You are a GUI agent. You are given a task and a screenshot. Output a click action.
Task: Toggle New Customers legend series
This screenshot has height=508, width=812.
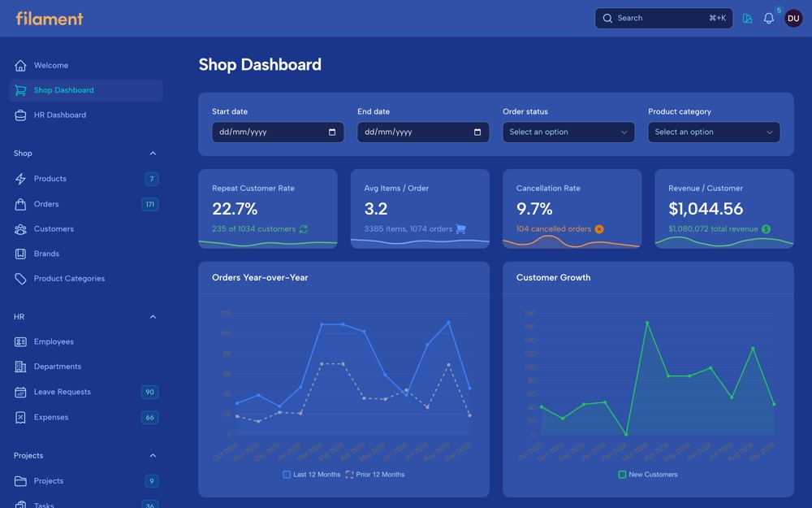click(x=648, y=475)
